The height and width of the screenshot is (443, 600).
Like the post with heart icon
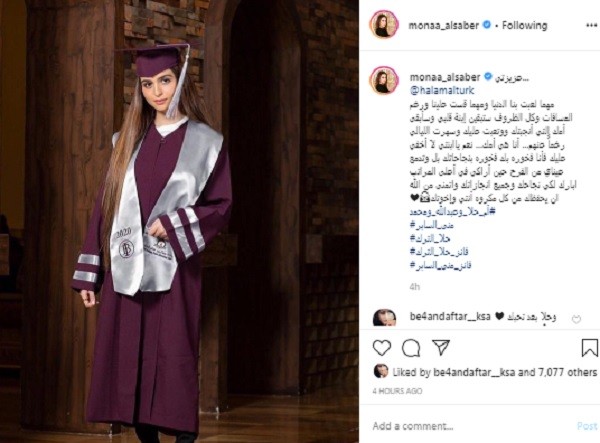click(x=382, y=348)
